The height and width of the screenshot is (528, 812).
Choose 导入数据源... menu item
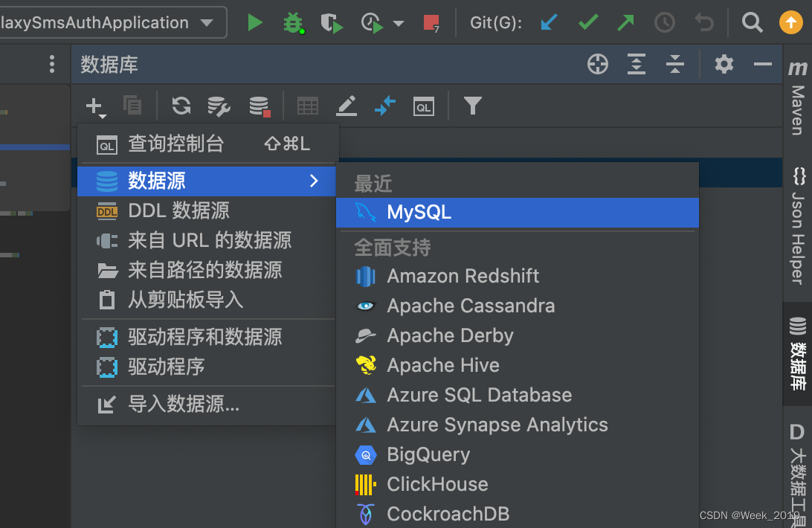[x=208, y=404]
